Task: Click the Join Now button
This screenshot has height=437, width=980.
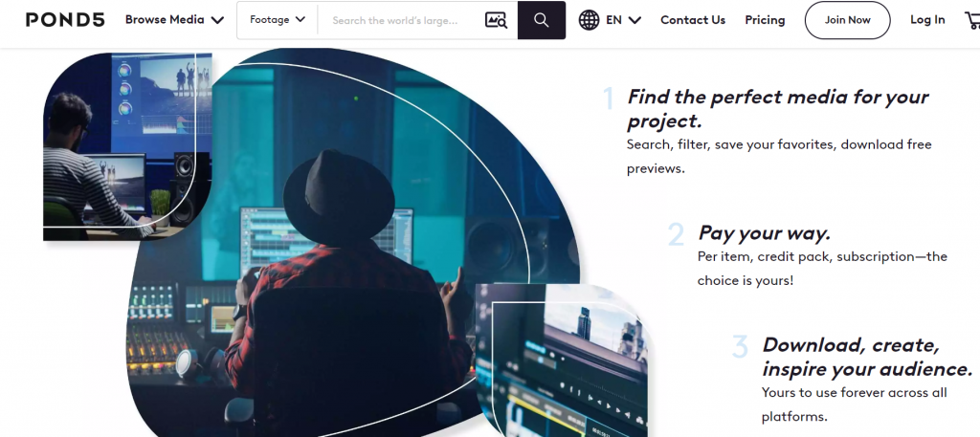Action: pos(847,20)
